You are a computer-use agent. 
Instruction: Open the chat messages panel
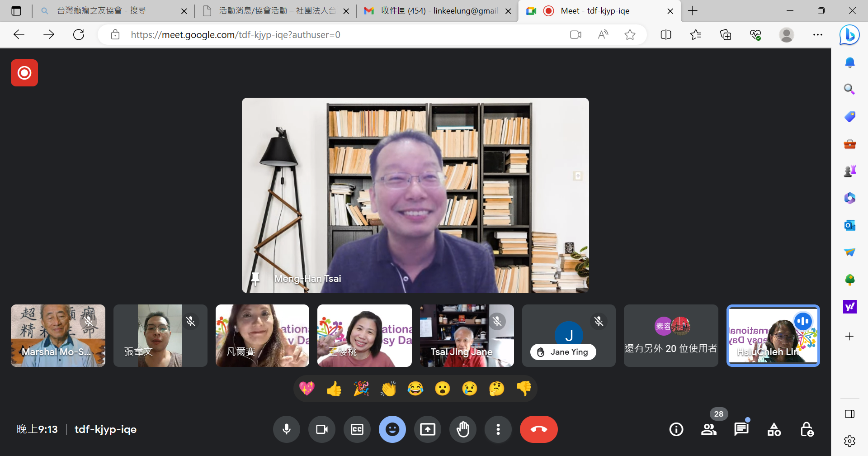[x=741, y=429]
